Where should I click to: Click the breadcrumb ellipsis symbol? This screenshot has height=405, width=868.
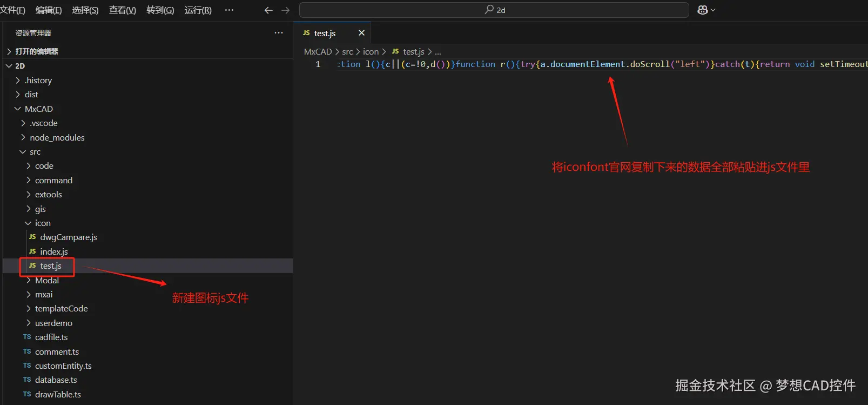pos(438,52)
